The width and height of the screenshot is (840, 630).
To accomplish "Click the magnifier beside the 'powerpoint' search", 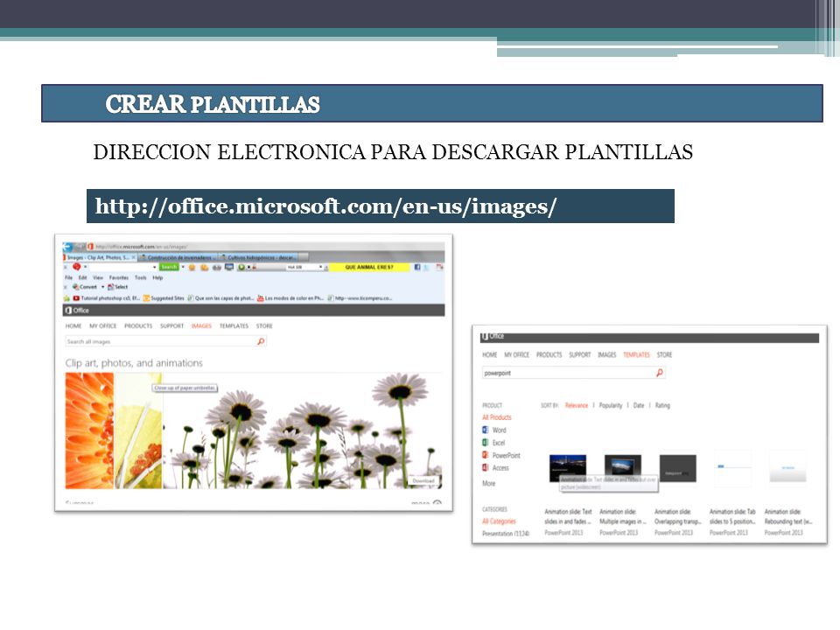I will coord(660,373).
